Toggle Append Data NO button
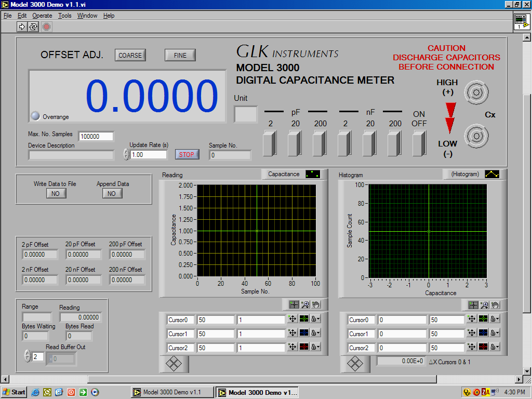The height and width of the screenshot is (399, 532). coord(112,193)
